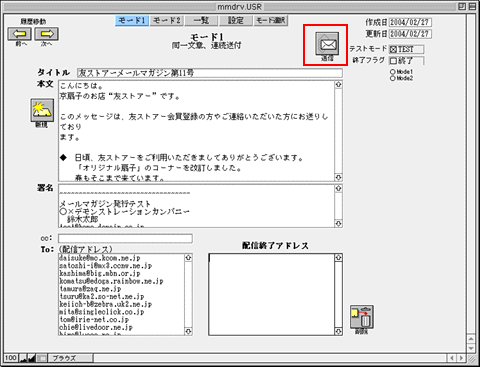Viewport: 480px width, 367px height.
Task: Open the ブラウズ mode pop-up menu
Action: pos(70,358)
